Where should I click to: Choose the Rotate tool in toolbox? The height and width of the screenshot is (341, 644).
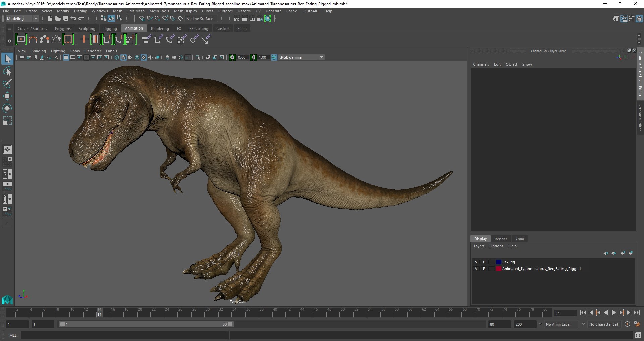[x=7, y=108]
